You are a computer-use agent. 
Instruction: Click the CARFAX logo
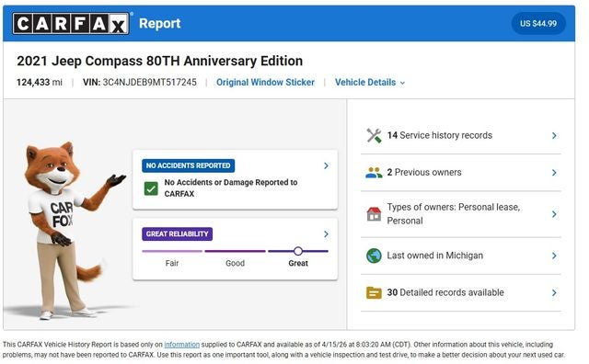[71, 23]
